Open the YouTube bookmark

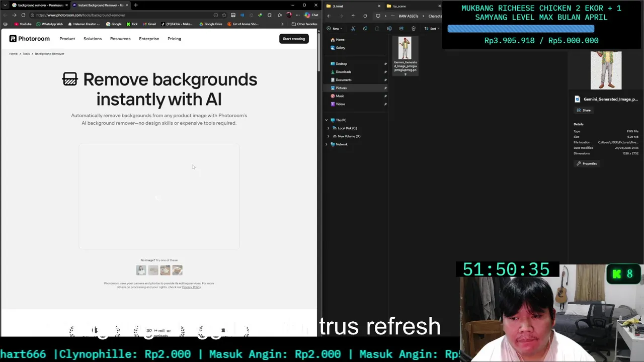[x=23, y=24]
